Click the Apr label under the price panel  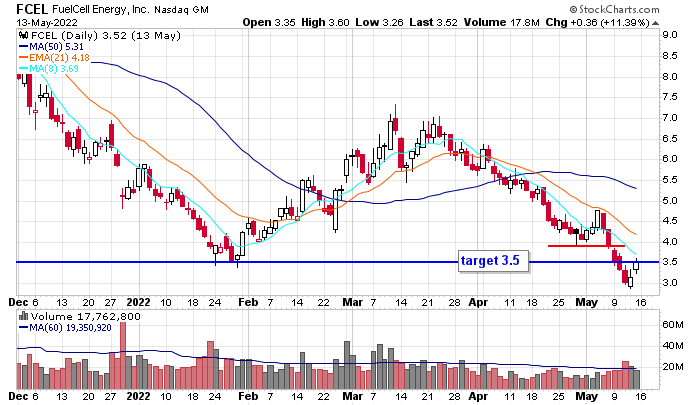[478, 302]
